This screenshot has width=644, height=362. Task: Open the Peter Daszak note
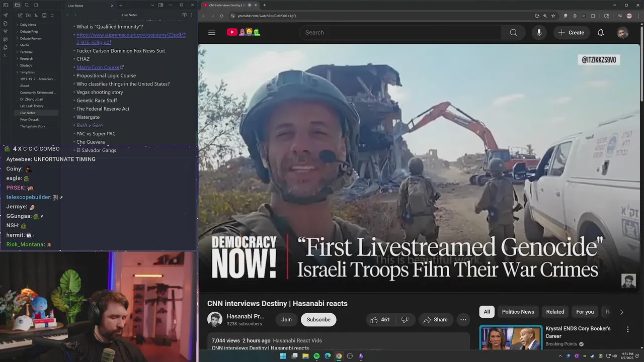[x=29, y=120]
